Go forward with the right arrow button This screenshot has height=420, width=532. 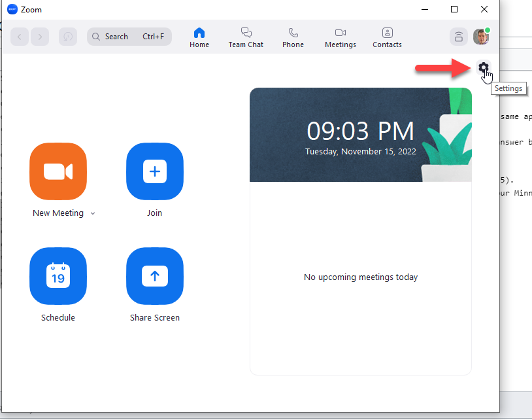[x=40, y=37]
